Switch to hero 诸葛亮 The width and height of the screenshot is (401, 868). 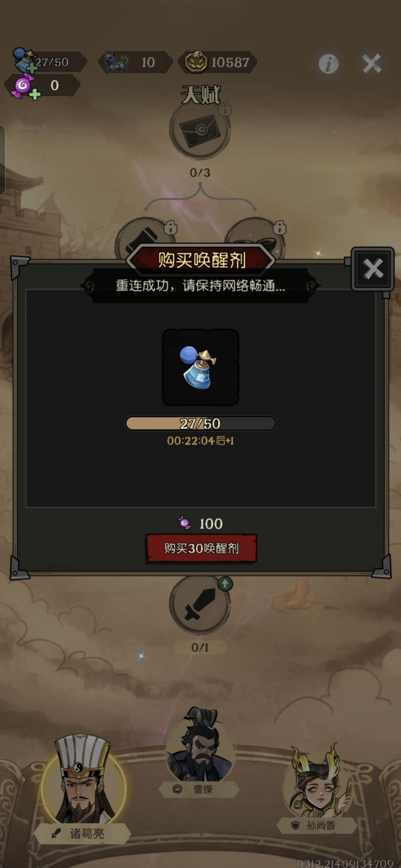tap(84, 780)
